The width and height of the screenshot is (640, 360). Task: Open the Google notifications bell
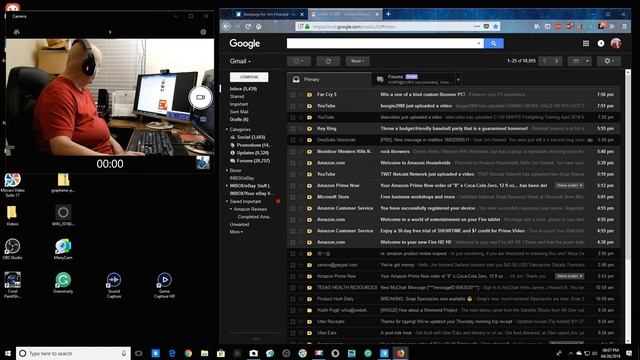[601, 43]
